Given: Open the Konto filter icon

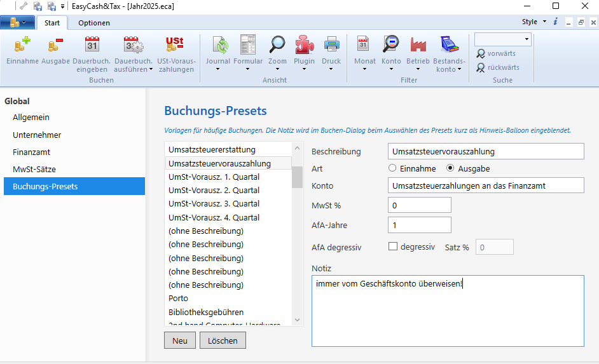Looking at the screenshot, I should (391, 44).
